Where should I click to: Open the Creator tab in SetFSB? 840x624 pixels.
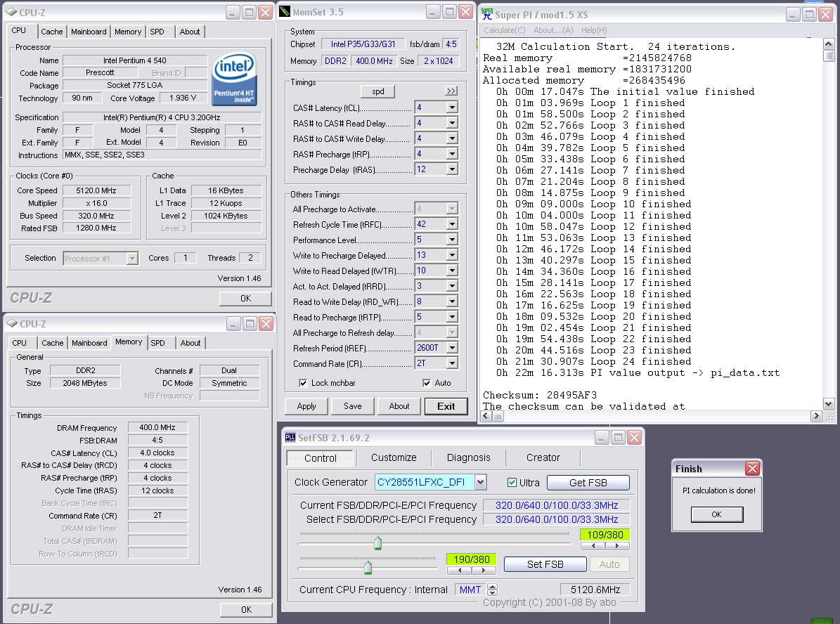[543, 457]
